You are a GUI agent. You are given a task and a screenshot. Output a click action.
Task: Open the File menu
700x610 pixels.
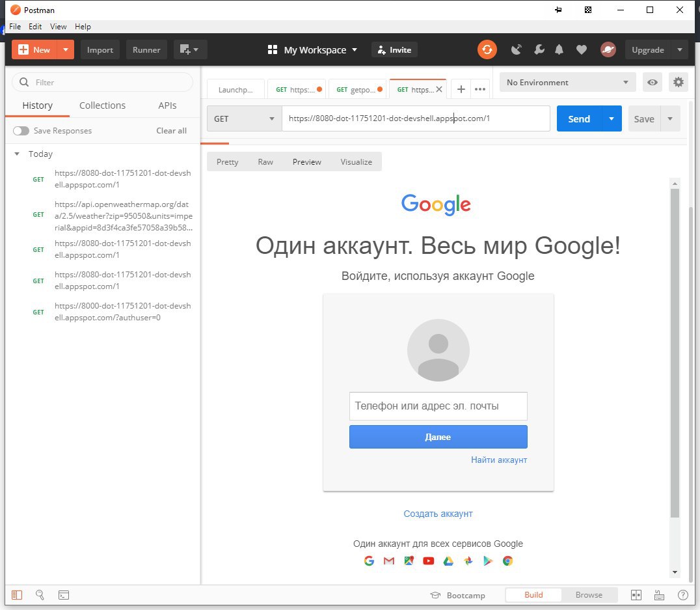tap(15, 27)
